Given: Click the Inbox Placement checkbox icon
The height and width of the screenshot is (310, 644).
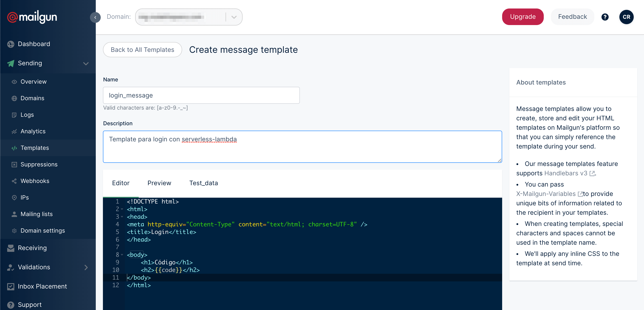Looking at the screenshot, I should (x=11, y=287).
